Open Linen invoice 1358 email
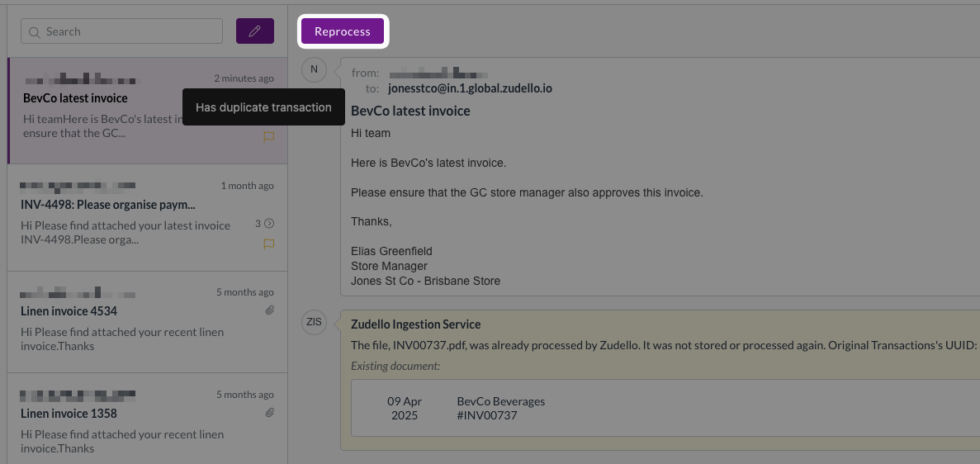The height and width of the screenshot is (464, 980). point(148,419)
